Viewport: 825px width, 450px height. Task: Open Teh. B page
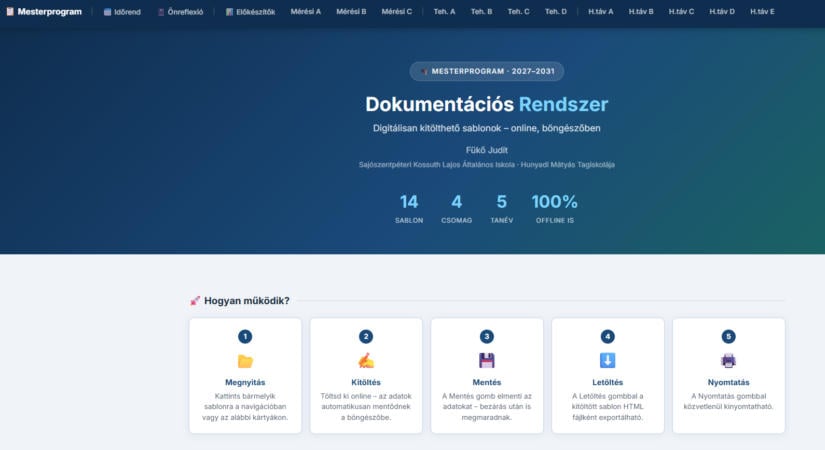[x=481, y=12]
